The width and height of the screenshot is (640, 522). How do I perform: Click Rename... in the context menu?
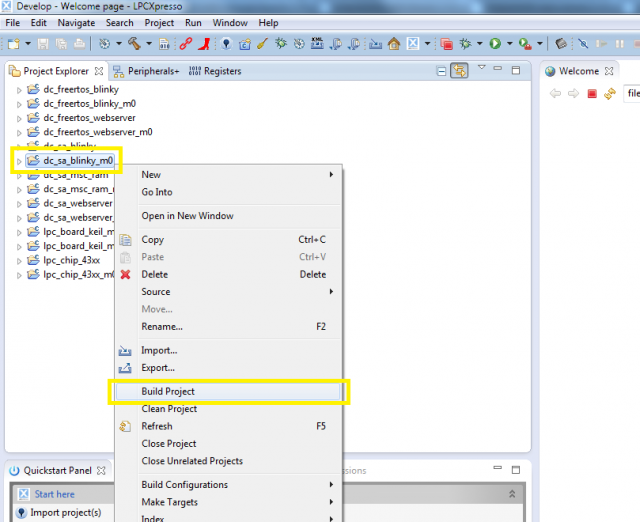(x=228, y=327)
